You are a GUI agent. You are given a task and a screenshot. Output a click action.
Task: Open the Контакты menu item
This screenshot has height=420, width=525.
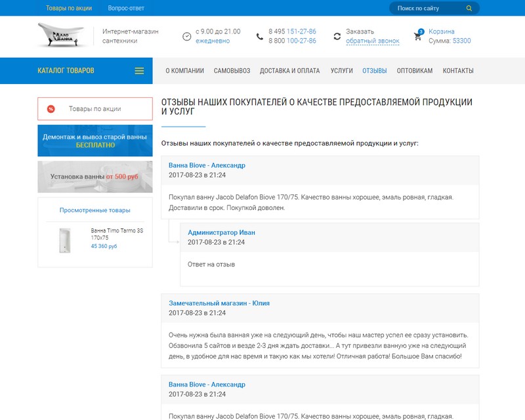[458, 71]
